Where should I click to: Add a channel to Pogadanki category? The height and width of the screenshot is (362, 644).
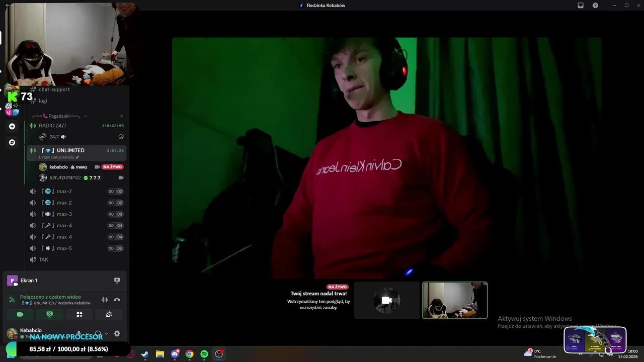tap(121, 116)
